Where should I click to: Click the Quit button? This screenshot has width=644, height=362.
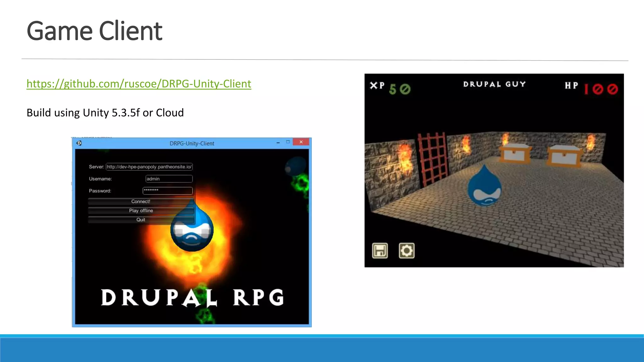141,220
